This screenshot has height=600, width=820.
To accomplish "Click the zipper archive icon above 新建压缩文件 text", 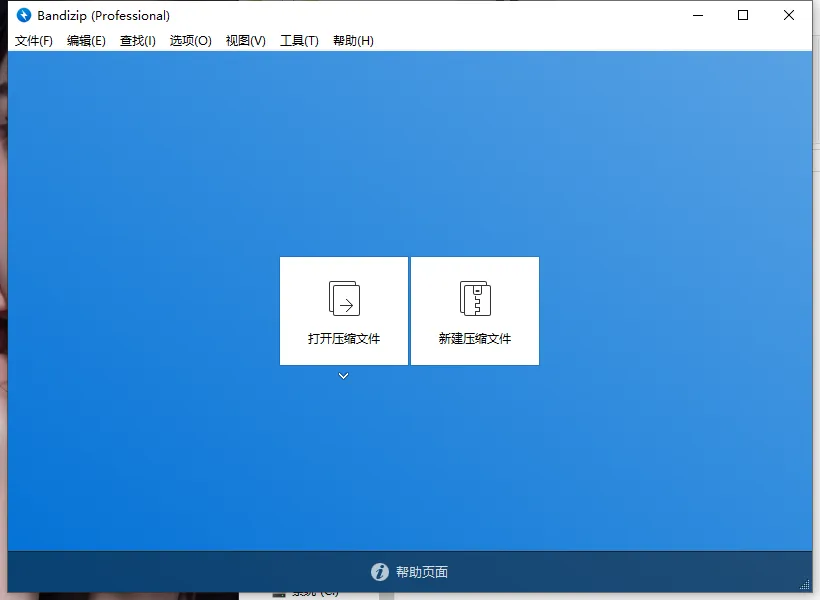I will click(x=474, y=297).
